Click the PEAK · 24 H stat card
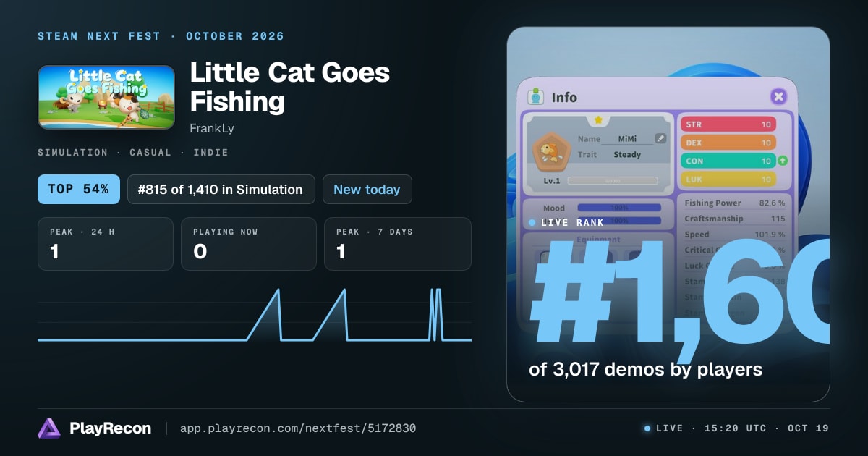The width and height of the screenshot is (868, 456). 106,244
